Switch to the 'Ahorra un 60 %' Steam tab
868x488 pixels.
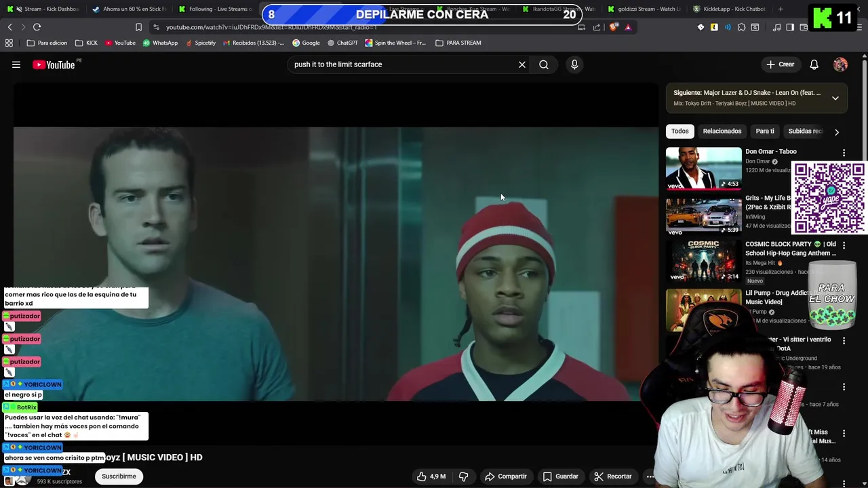[x=129, y=9]
